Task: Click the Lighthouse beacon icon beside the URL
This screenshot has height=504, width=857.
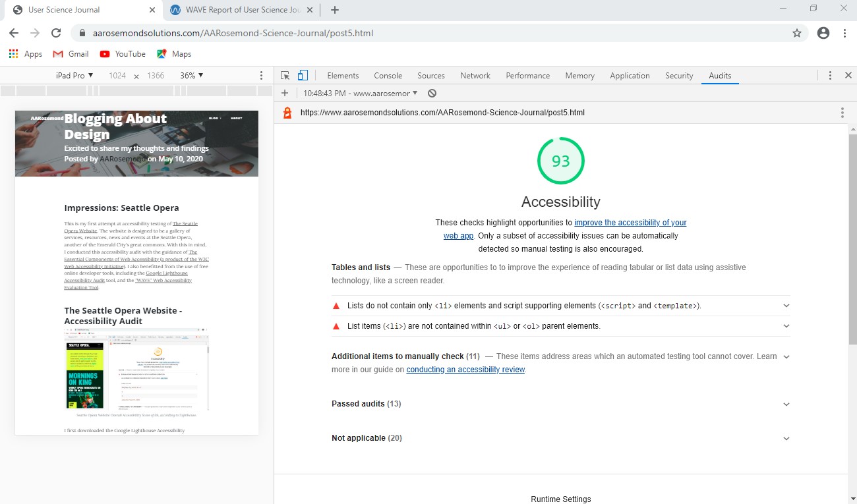Action: [286, 112]
